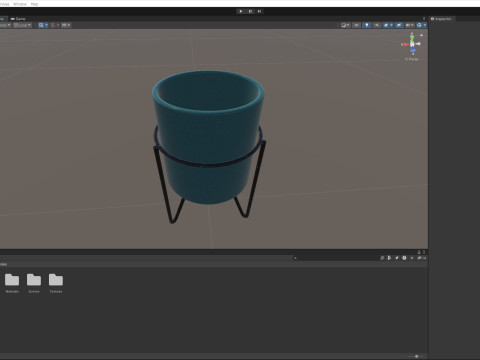
Task: Toggle Search by Import Log Type in Project panel
Action: [x=404, y=258]
